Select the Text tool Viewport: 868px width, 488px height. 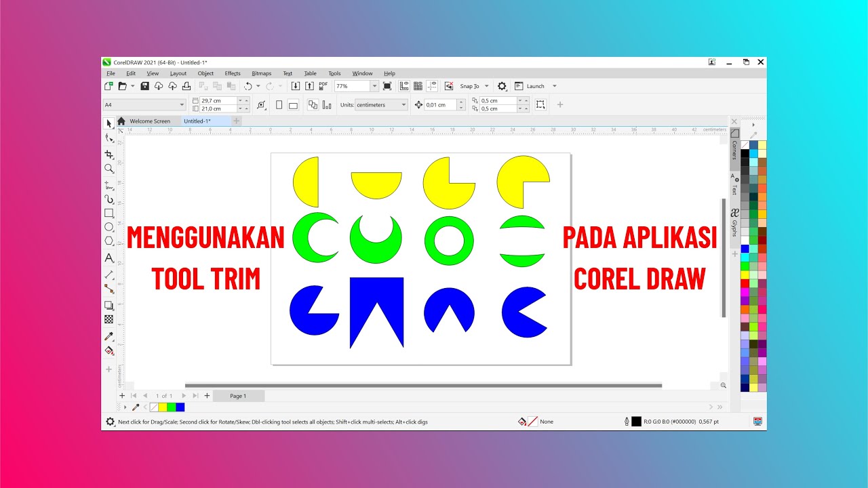coord(108,258)
